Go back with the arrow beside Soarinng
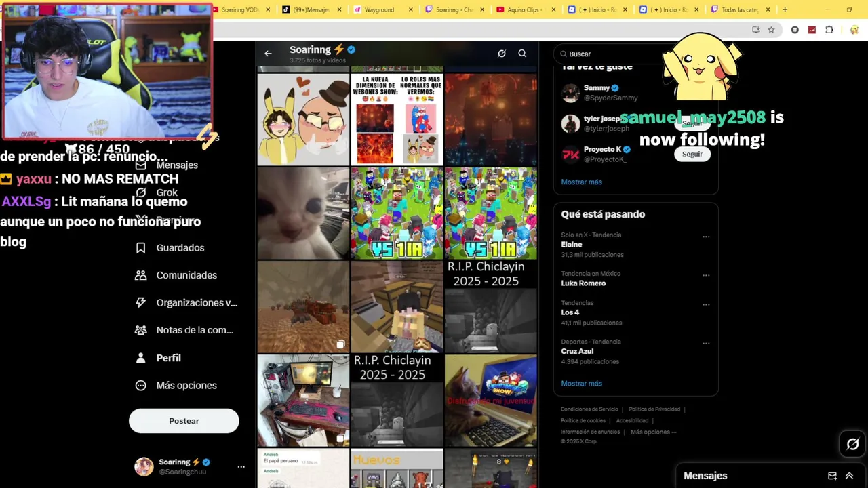 tap(268, 54)
